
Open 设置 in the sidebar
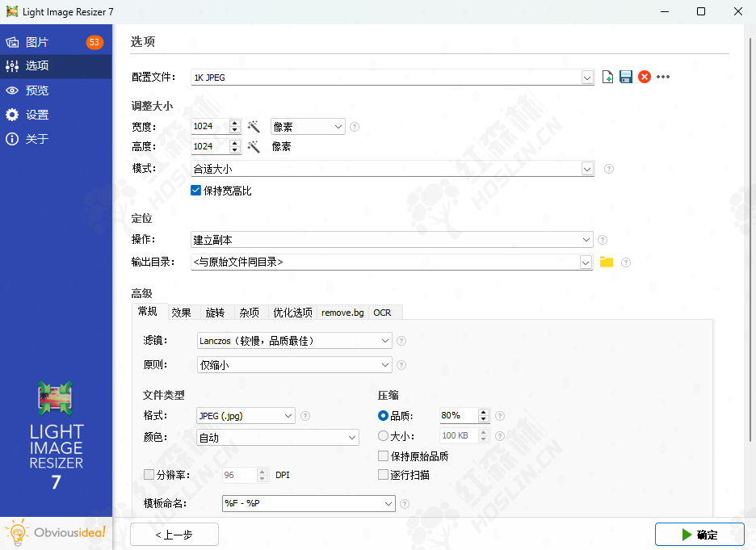pyautogui.click(x=56, y=115)
